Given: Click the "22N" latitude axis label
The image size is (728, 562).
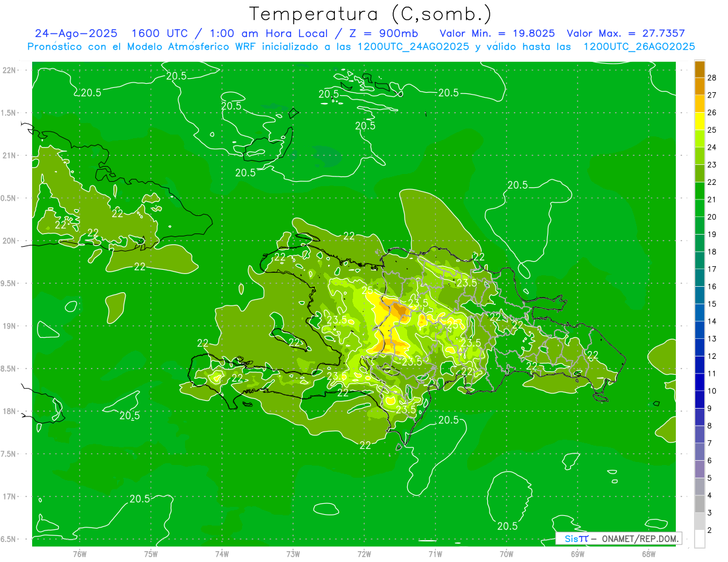Looking at the screenshot, I should click(x=10, y=70).
